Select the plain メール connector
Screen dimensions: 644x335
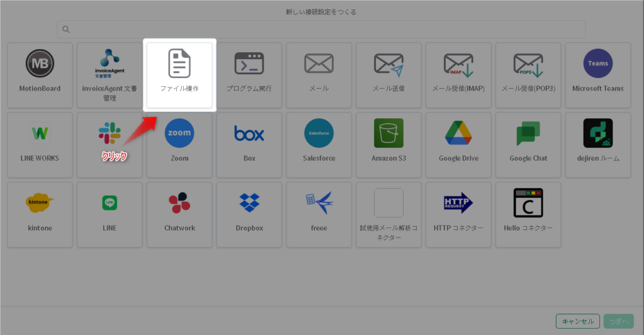coord(319,75)
